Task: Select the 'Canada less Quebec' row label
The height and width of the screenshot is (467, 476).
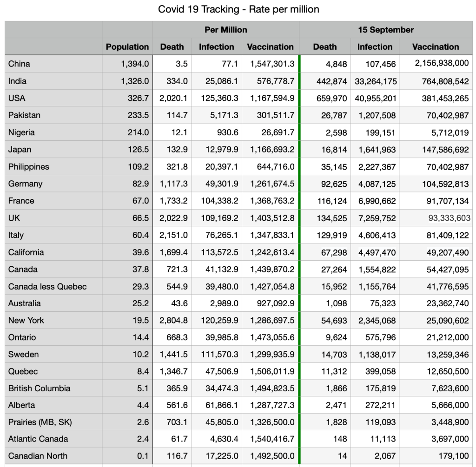Action: click(47, 286)
